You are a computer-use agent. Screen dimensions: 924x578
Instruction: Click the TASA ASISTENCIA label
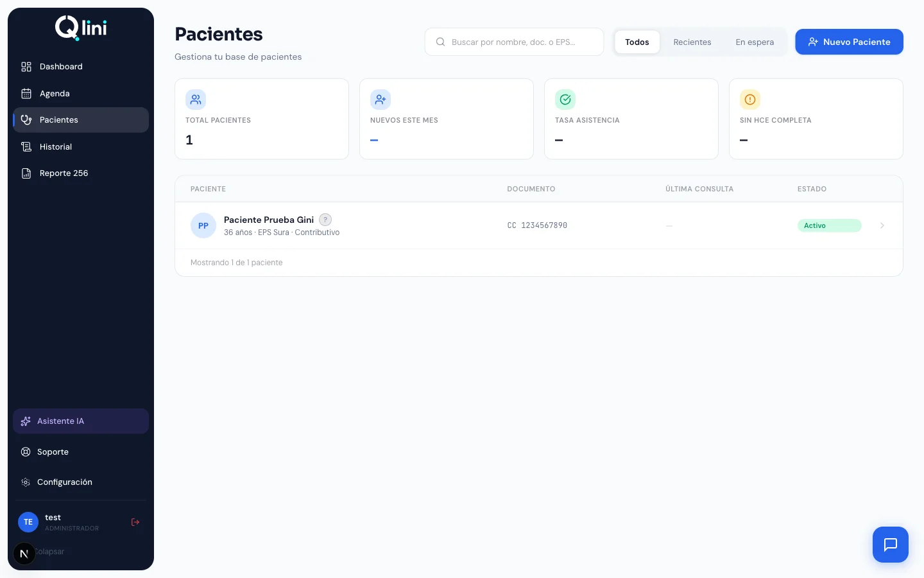587,121
